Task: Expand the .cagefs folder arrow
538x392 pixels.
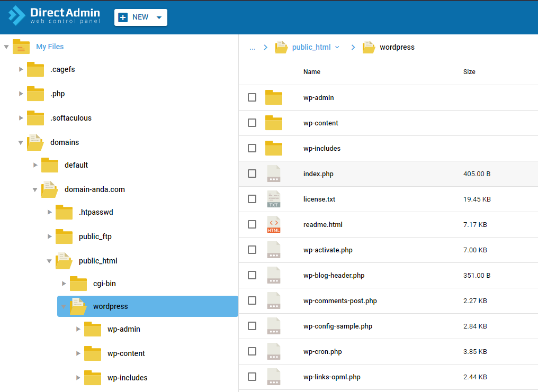Action: [21, 69]
